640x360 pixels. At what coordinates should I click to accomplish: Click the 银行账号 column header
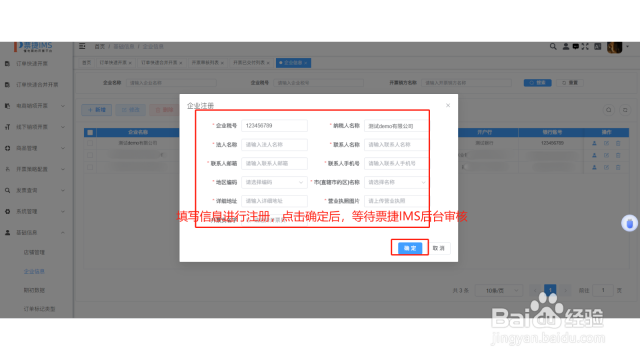pyautogui.click(x=552, y=132)
